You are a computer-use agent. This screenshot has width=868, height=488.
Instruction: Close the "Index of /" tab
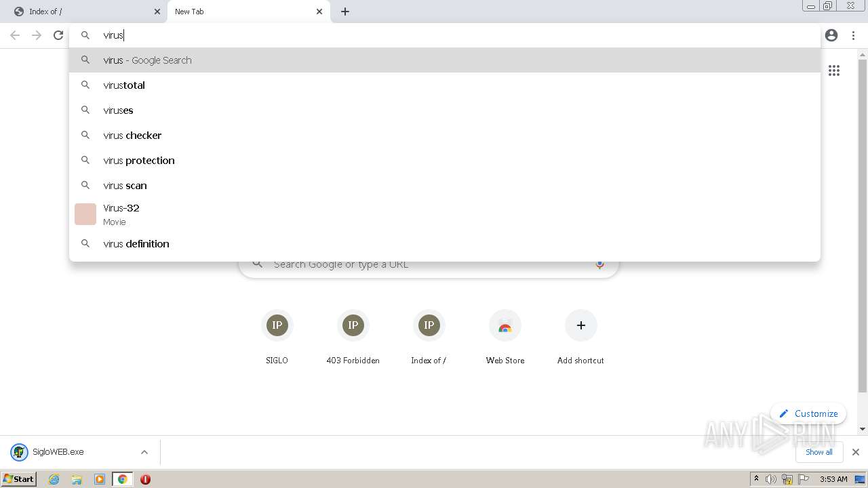tap(157, 12)
